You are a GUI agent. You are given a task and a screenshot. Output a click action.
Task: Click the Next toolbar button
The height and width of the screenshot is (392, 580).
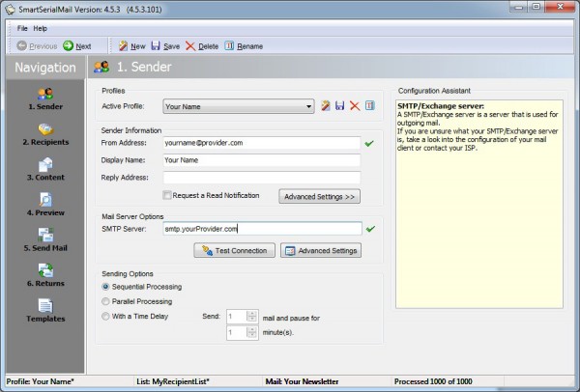click(77, 45)
